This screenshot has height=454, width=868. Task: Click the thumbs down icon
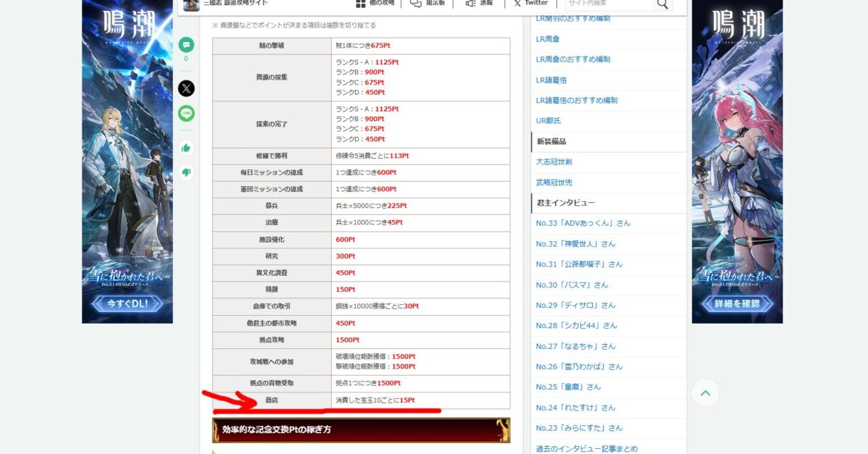(x=187, y=172)
